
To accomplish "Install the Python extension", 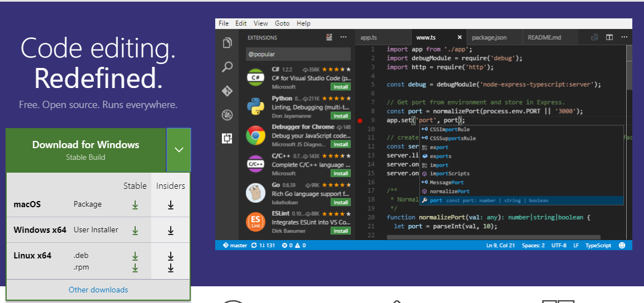I will 341,116.
